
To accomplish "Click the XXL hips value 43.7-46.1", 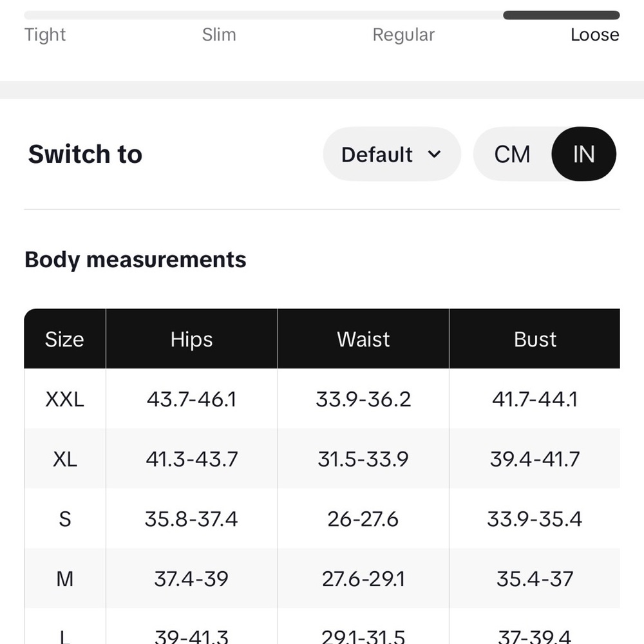I will [x=191, y=399].
